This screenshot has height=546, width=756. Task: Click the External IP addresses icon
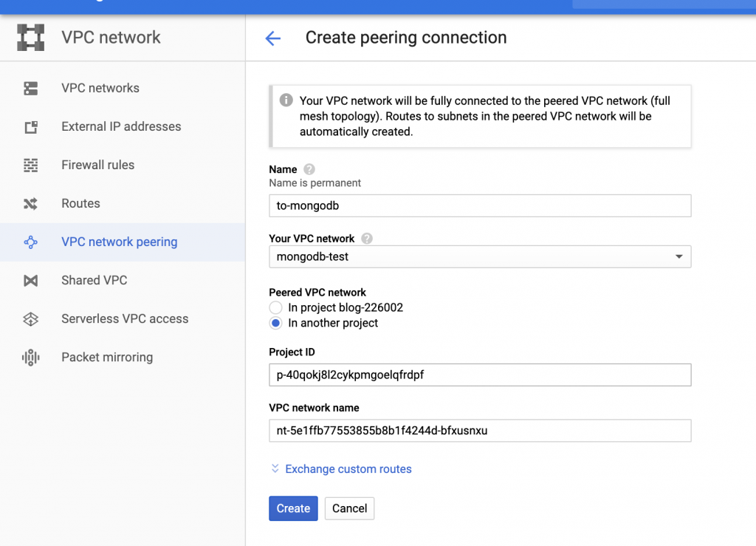(31, 127)
